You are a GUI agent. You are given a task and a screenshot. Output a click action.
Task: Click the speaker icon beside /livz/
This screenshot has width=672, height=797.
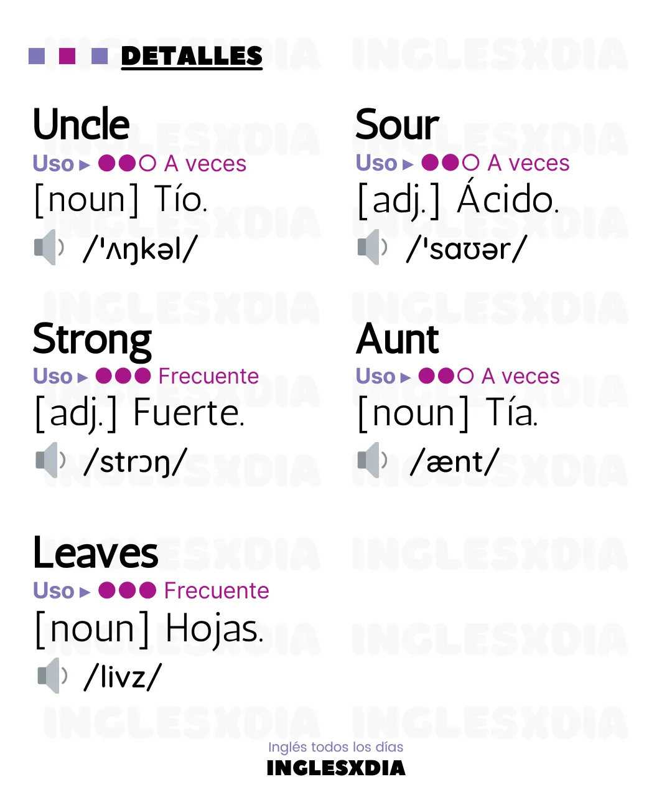click(52, 675)
